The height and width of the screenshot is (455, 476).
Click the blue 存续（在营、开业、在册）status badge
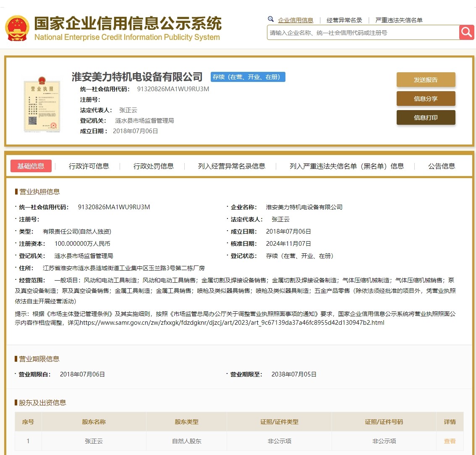(x=248, y=77)
